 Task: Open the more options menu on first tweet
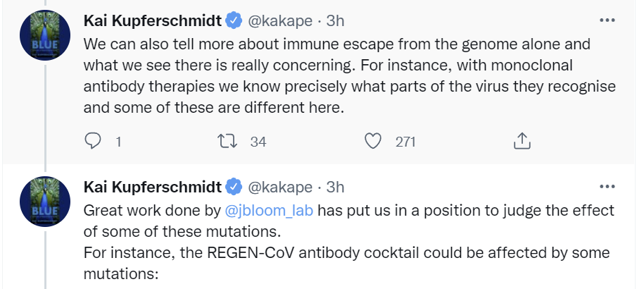point(607,20)
